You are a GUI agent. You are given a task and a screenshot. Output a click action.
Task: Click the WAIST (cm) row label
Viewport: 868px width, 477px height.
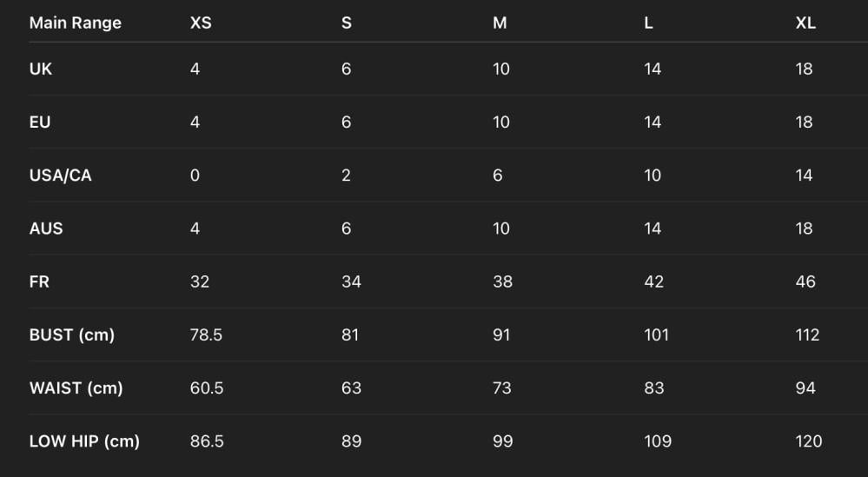coord(76,388)
